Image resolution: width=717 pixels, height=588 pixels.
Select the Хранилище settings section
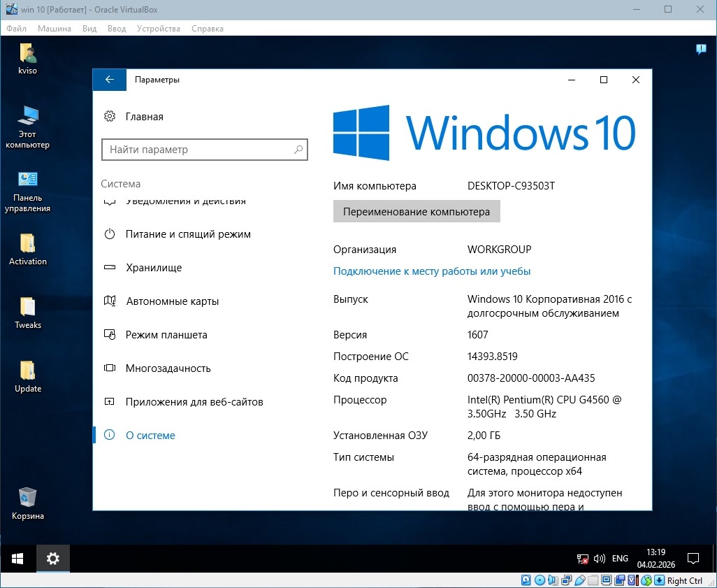point(154,268)
